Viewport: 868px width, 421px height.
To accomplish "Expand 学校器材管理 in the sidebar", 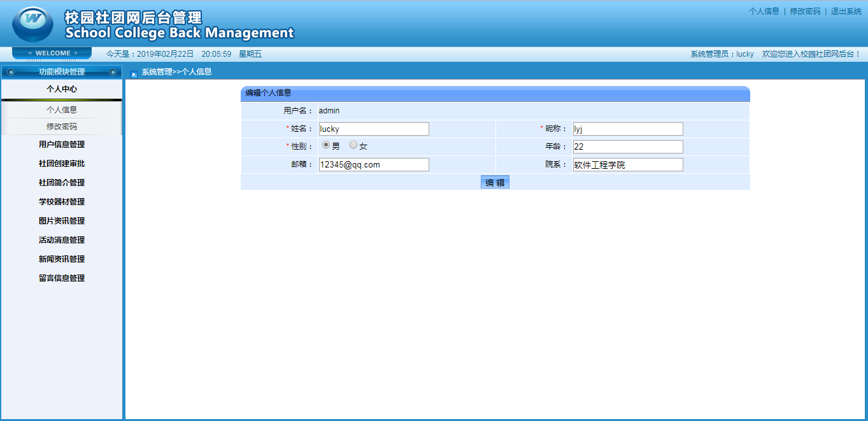I will (x=62, y=202).
